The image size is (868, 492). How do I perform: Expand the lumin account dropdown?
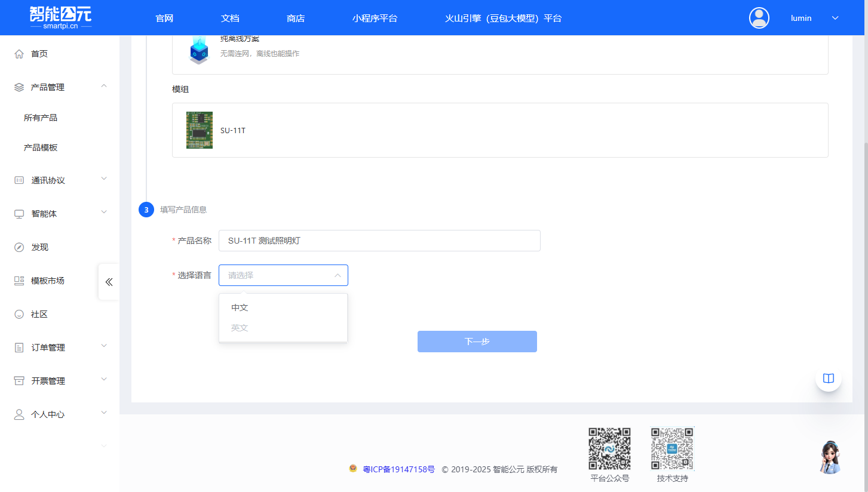click(x=835, y=18)
